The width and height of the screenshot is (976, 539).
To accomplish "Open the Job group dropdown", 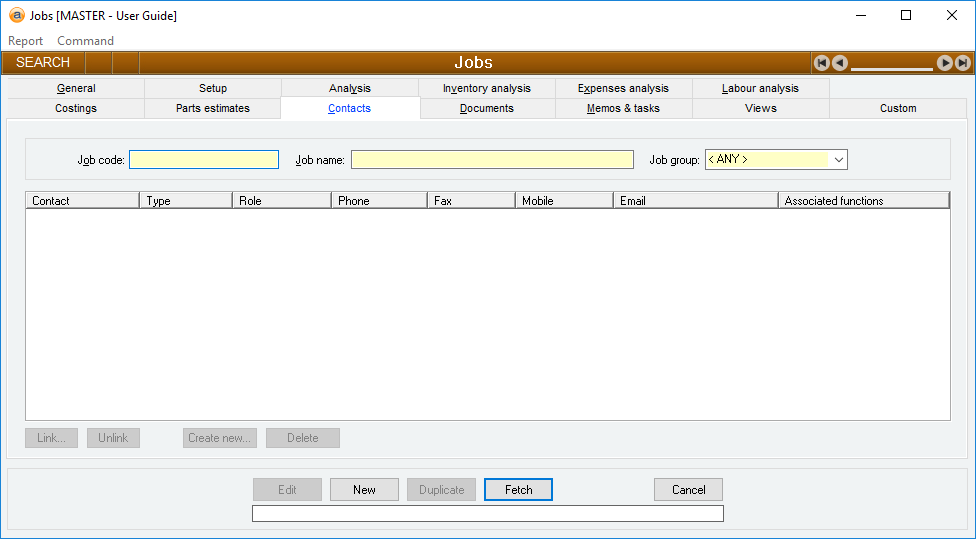I will click(x=838, y=160).
